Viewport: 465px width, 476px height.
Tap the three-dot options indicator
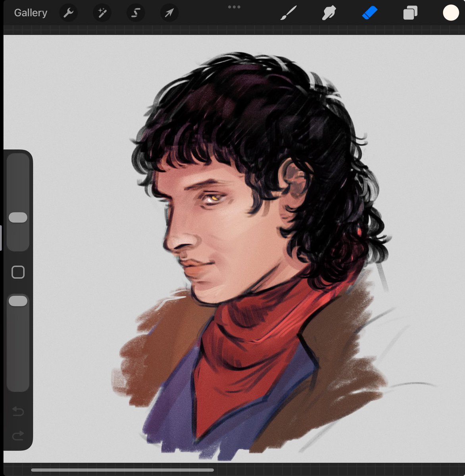pyautogui.click(x=234, y=6)
